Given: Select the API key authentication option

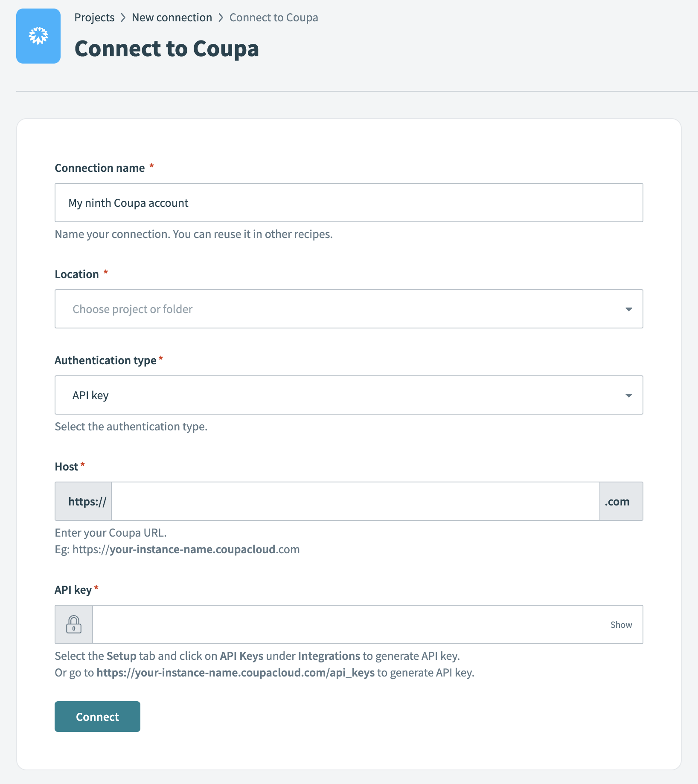Looking at the screenshot, I should pyautogui.click(x=90, y=395).
